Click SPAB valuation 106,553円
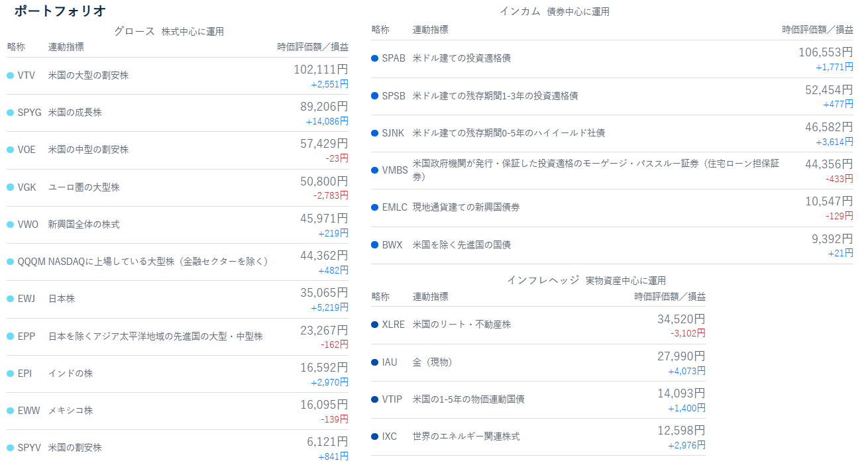This screenshot has width=868, height=465. tap(826, 52)
